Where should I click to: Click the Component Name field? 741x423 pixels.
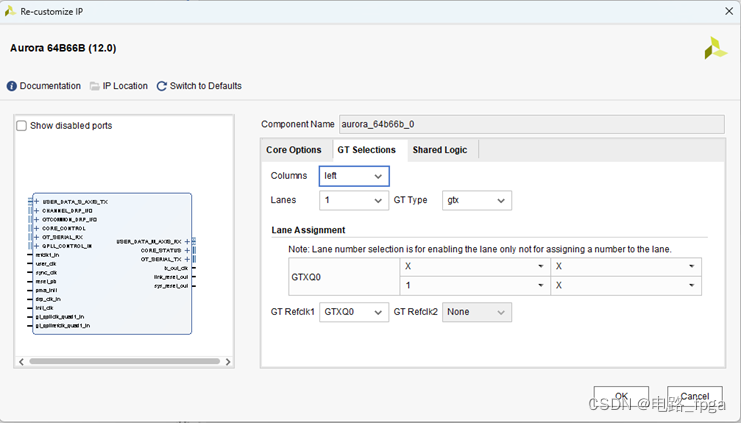[532, 124]
